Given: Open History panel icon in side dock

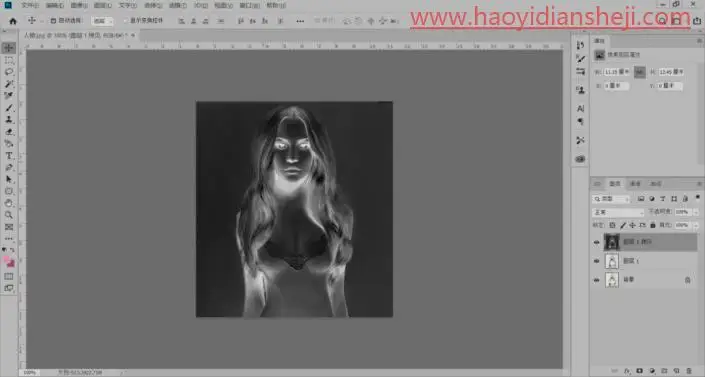Looking at the screenshot, I should (580, 45).
